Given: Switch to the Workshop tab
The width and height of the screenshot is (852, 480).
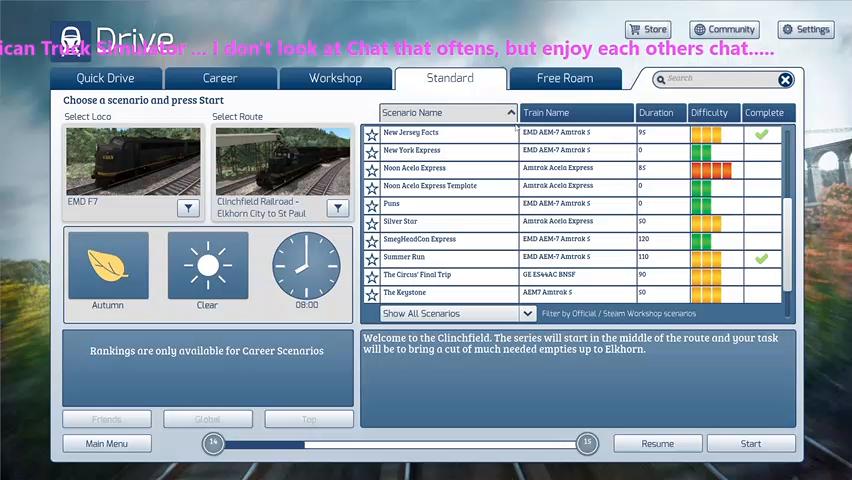Looking at the screenshot, I should 335,78.
